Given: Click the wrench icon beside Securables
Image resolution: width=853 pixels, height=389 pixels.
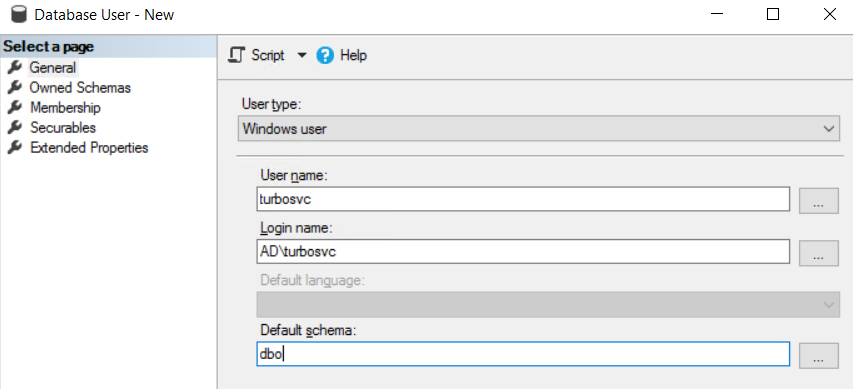Looking at the screenshot, I should click(15, 127).
